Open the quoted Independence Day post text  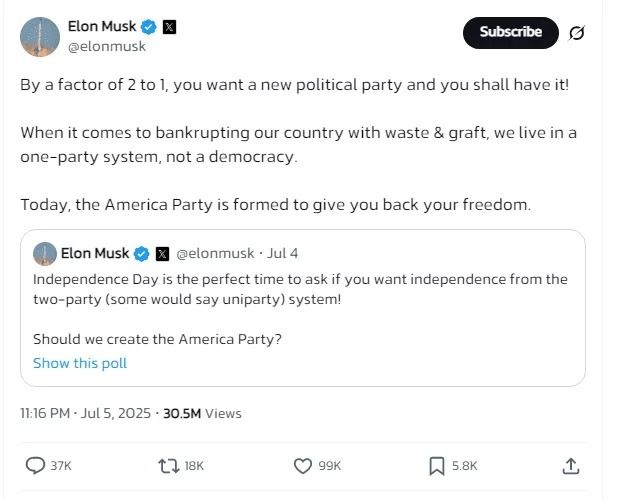pos(300,288)
